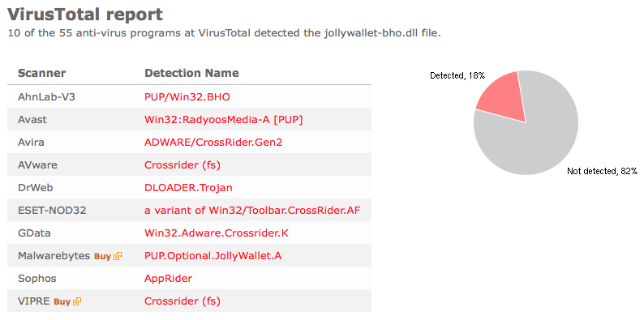This screenshot has height=320, width=644.
Task: Click the AppRider detection for Sophos
Action: tap(168, 279)
